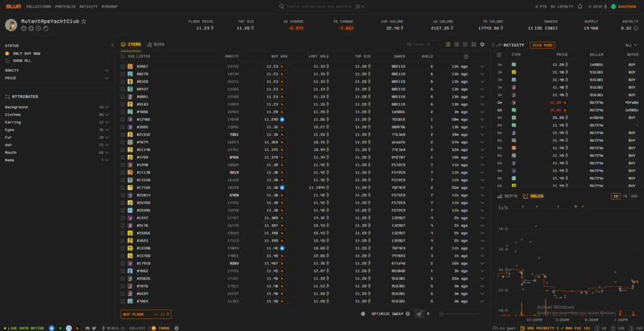Click the collection avatar image
This screenshot has width=644, height=331.
tap(11, 25)
